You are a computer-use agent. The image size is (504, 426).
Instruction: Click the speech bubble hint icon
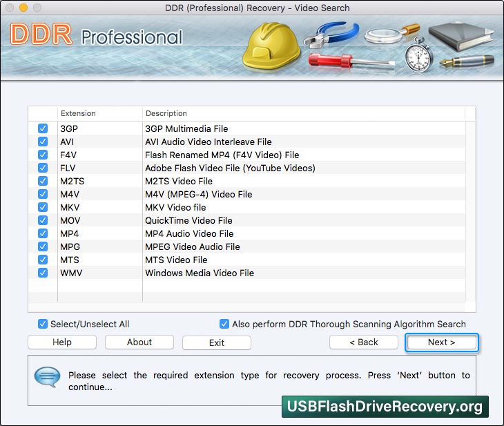[47, 377]
